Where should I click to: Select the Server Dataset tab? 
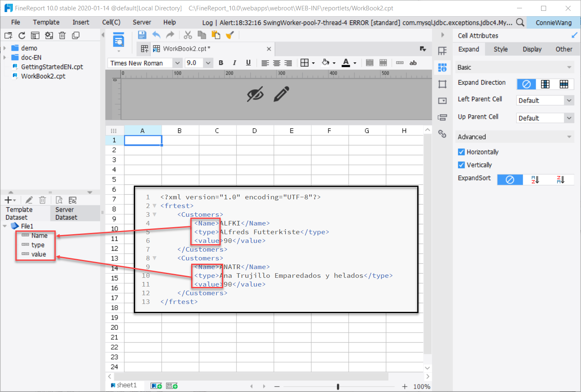tap(66, 213)
